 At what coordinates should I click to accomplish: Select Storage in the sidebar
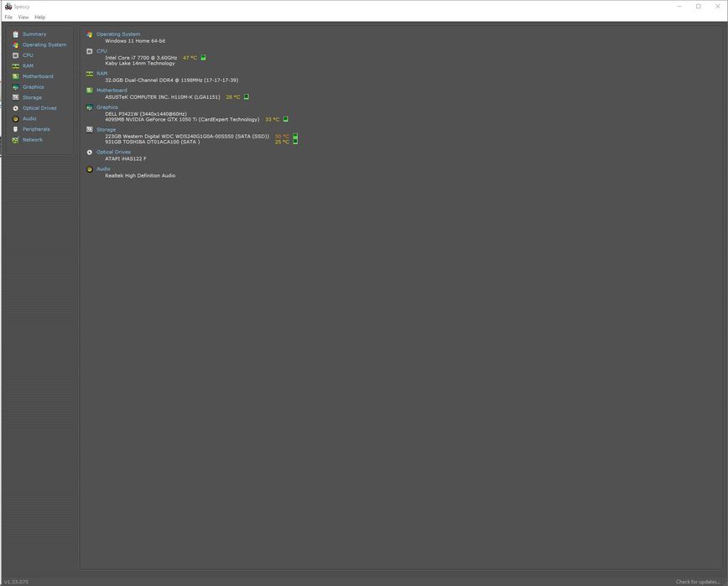click(x=32, y=97)
